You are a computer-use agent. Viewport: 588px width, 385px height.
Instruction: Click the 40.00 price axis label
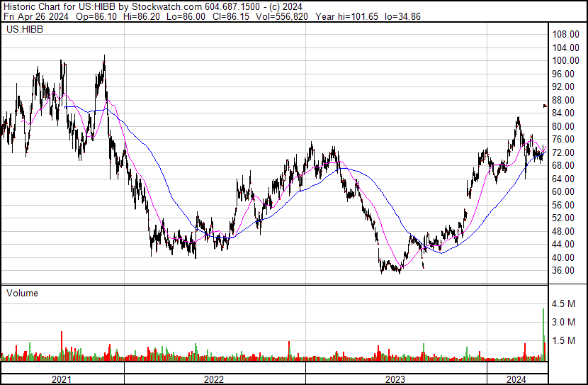click(563, 257)
